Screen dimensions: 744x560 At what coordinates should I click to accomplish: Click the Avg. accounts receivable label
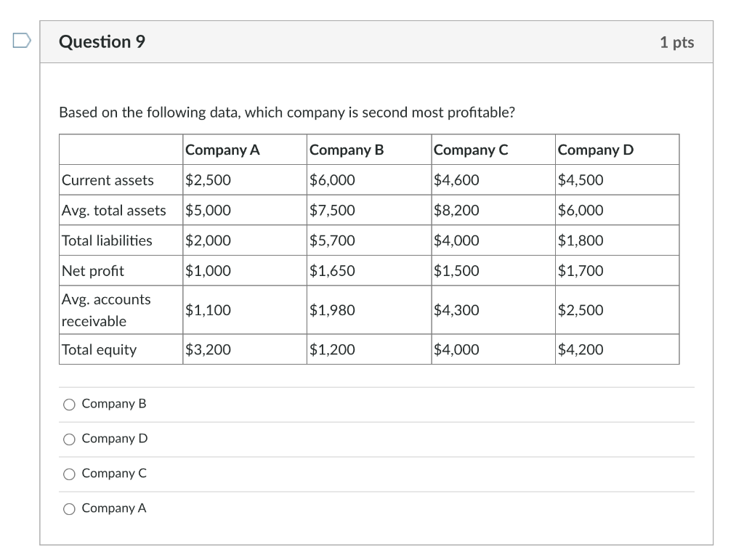point(107,309)
